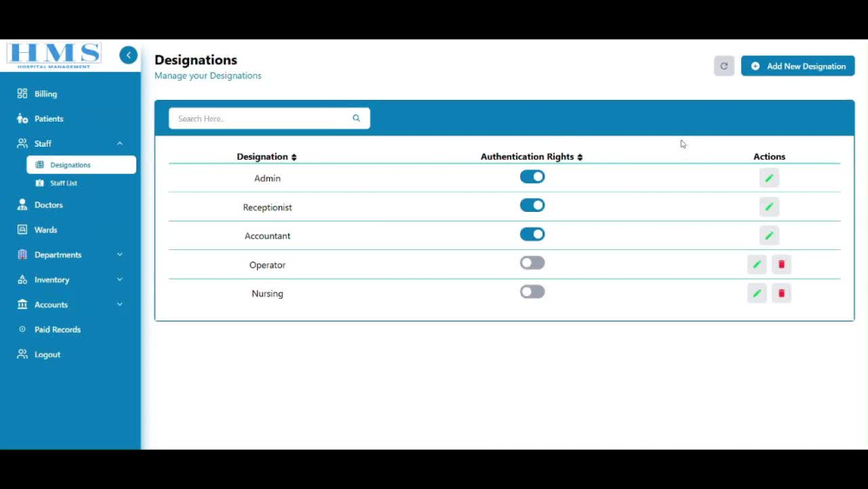868x489 pixels.
Task: Click the Billing sidebar icon
Action: 23,94
